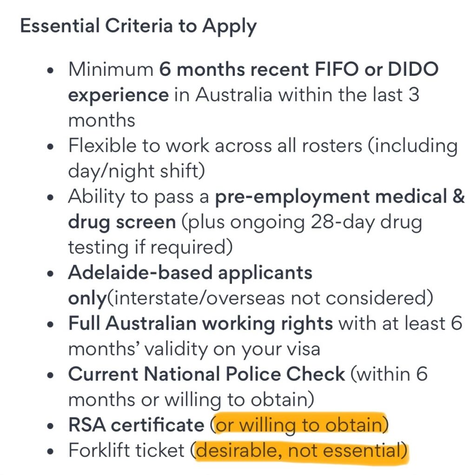This screenshot has width=476, height=475.
Task: Click bold "Full Australian working rights" text
Action: [200, 323]
